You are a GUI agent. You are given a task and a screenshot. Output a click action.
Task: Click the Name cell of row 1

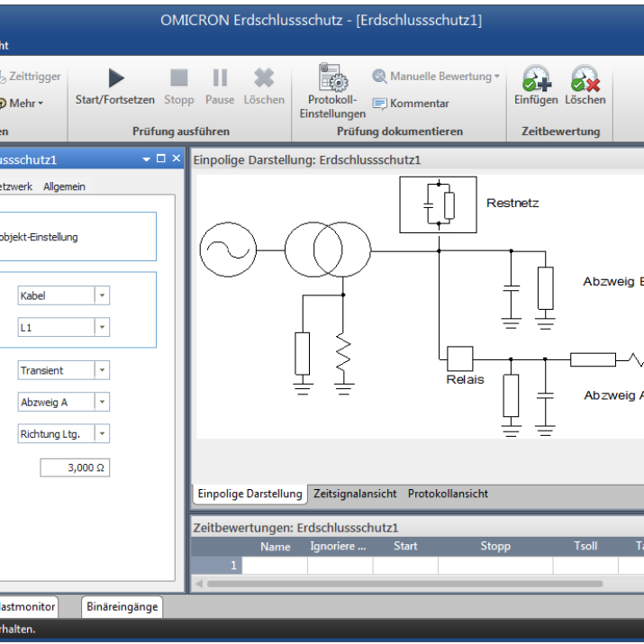[275, 566]
